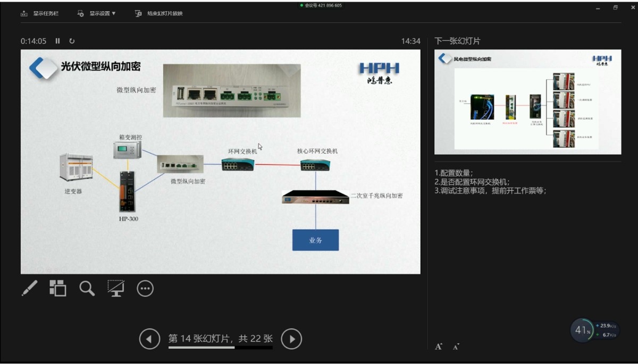Toggle black screen slide show icon
The width and height of the screenshot is (638, 364).
115,288
